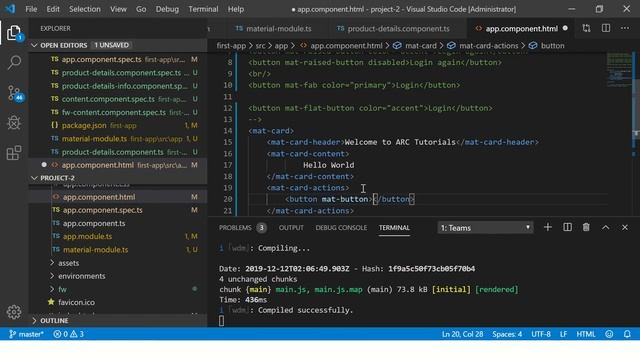The image size is (640, 360).
Task: Kill terminal with the trash icon
Action: (x=586, y=227)
